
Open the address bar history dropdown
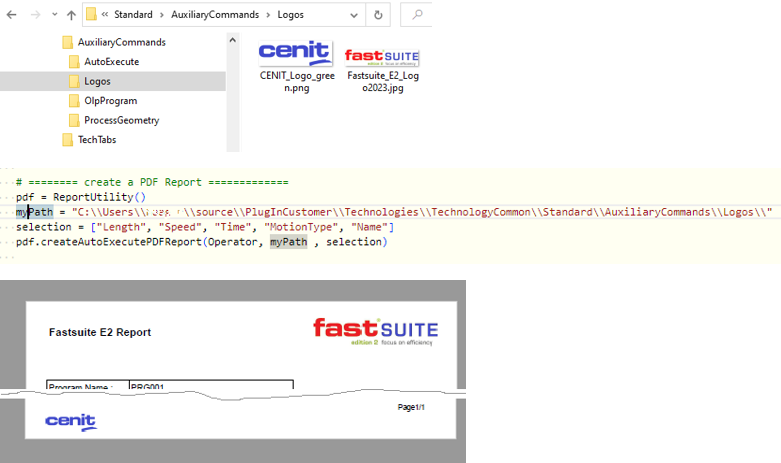click(352, 15)
